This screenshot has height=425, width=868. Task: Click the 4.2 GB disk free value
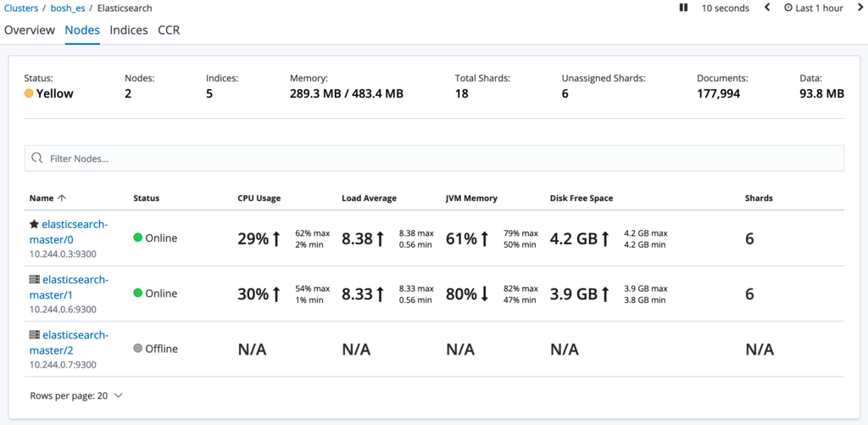tap(574, 239)
